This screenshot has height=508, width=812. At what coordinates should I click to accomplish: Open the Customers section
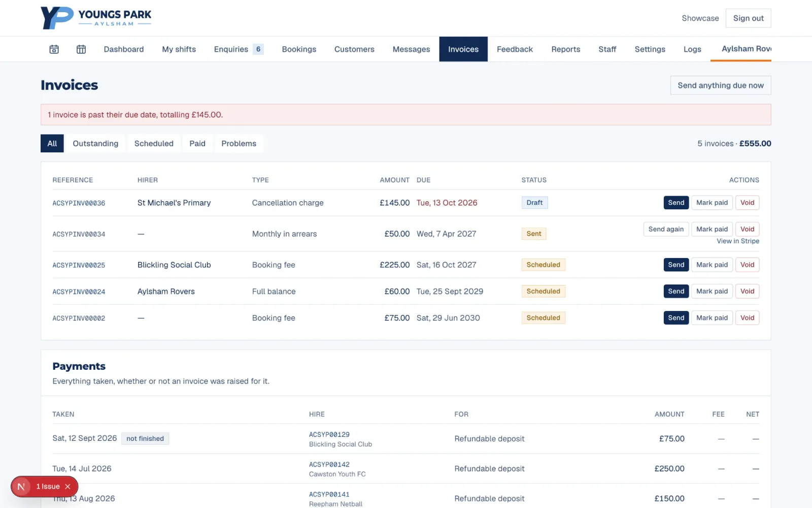354,49
